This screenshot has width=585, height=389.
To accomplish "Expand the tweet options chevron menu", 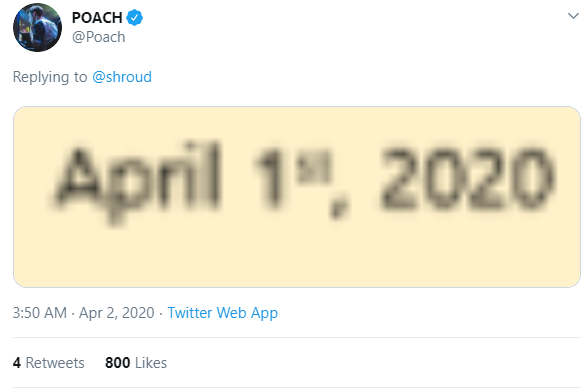I will pyautogui.click(x=573, y=16).
